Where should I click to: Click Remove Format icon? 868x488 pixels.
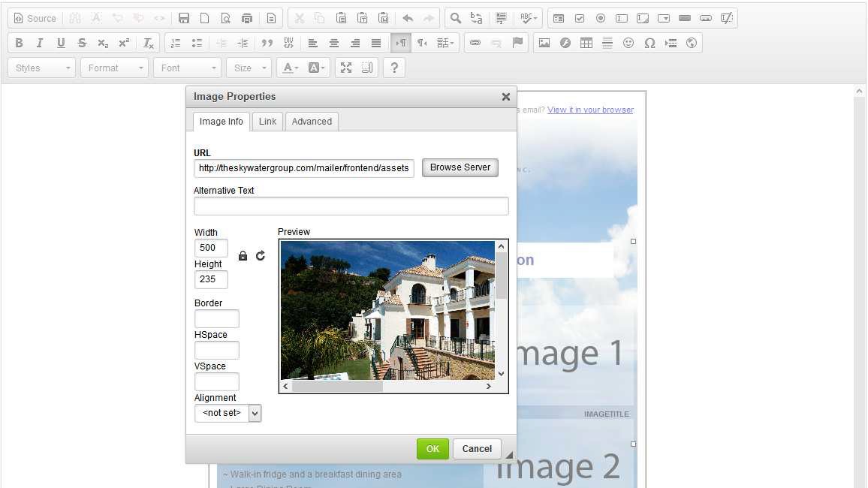tap(149, 43)
